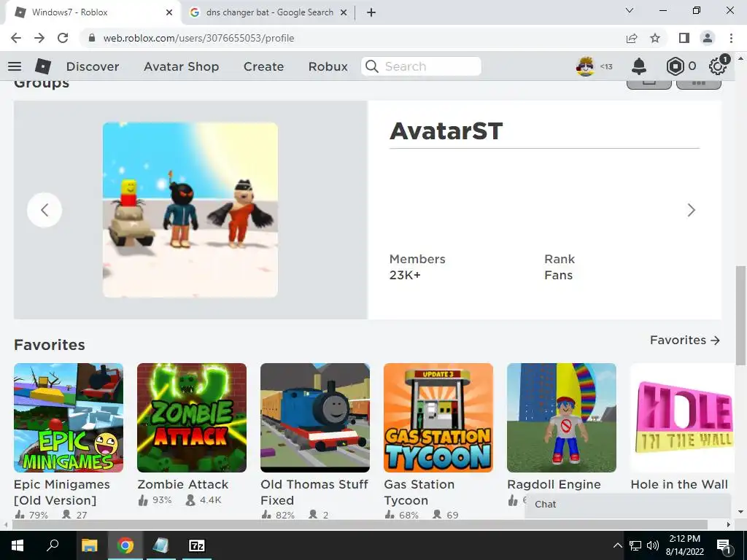Open the Chrome tab search chevron

630,10
